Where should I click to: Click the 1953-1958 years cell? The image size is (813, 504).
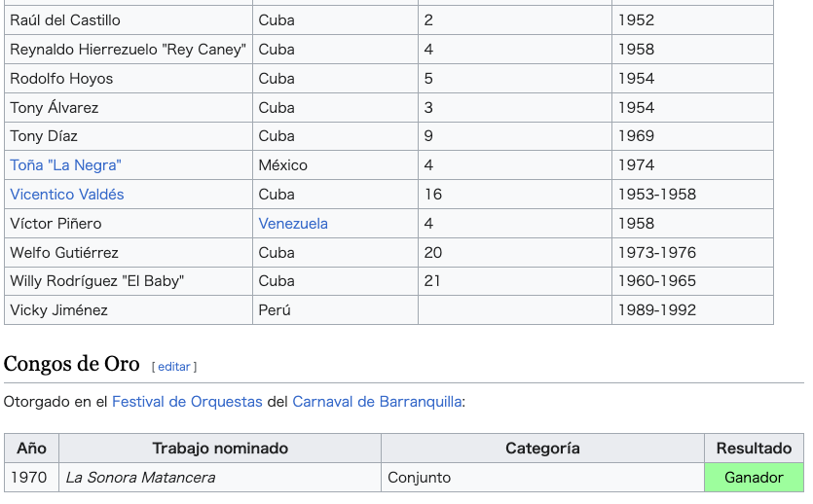point(692,195)
